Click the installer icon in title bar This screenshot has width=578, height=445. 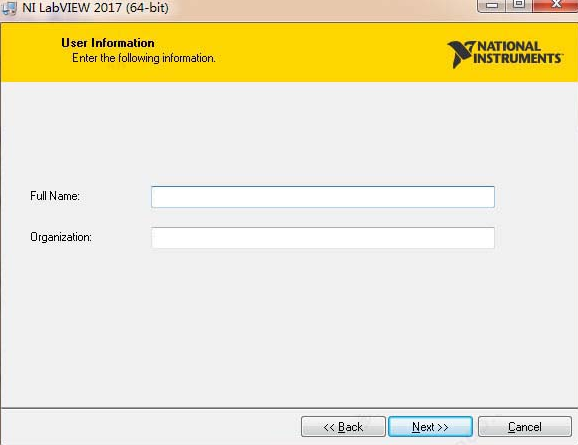pyautogui.click(x=9, y=7)
